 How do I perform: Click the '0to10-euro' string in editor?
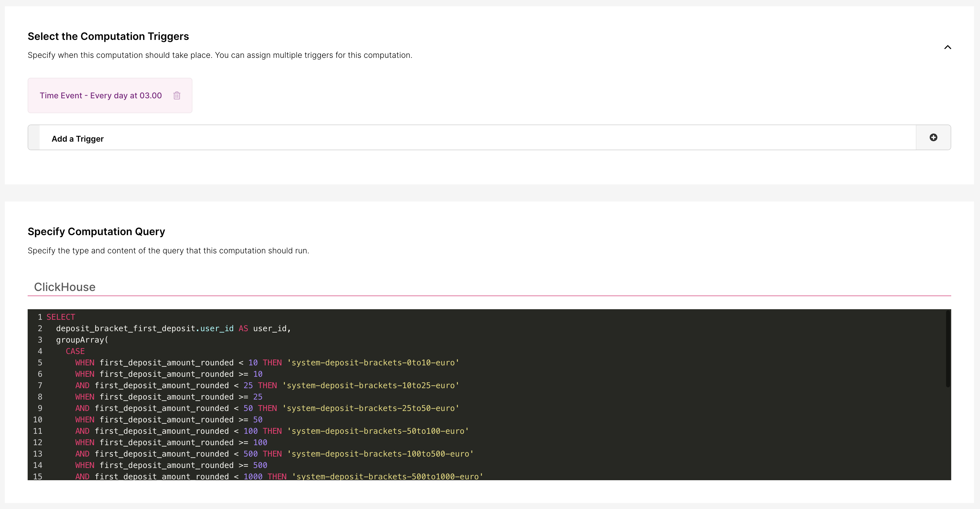[x=373, y=363]
